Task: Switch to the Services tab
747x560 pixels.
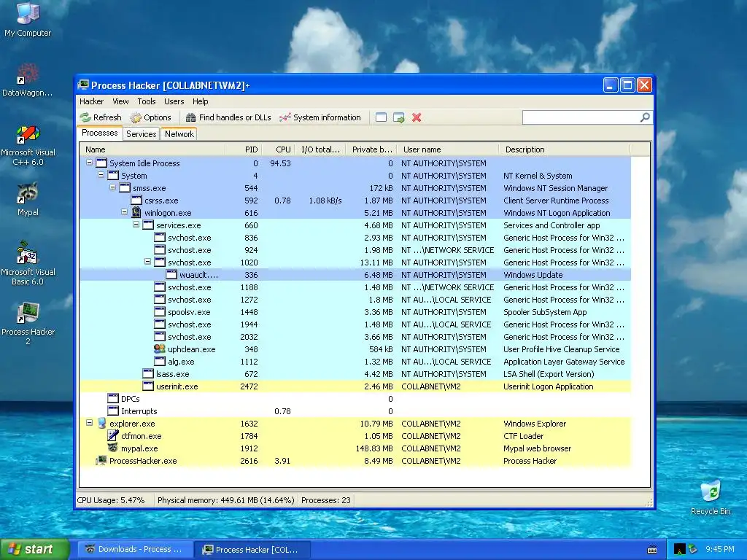Action: (141, 134)
